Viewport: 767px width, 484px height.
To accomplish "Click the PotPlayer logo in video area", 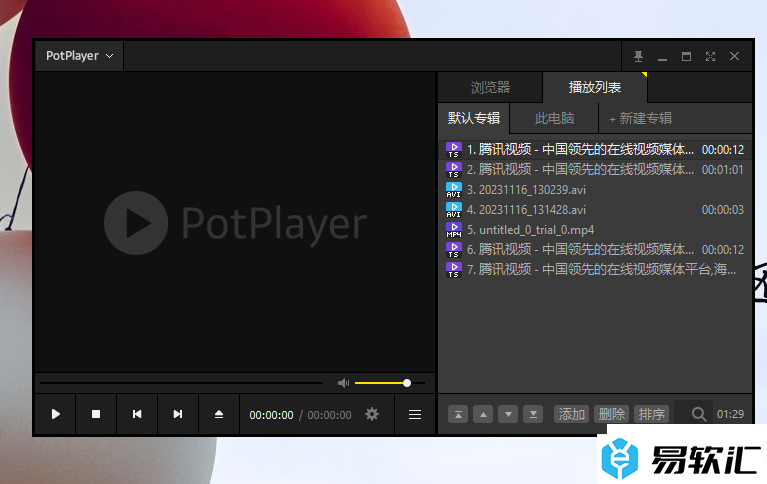I will click(235, 223).
